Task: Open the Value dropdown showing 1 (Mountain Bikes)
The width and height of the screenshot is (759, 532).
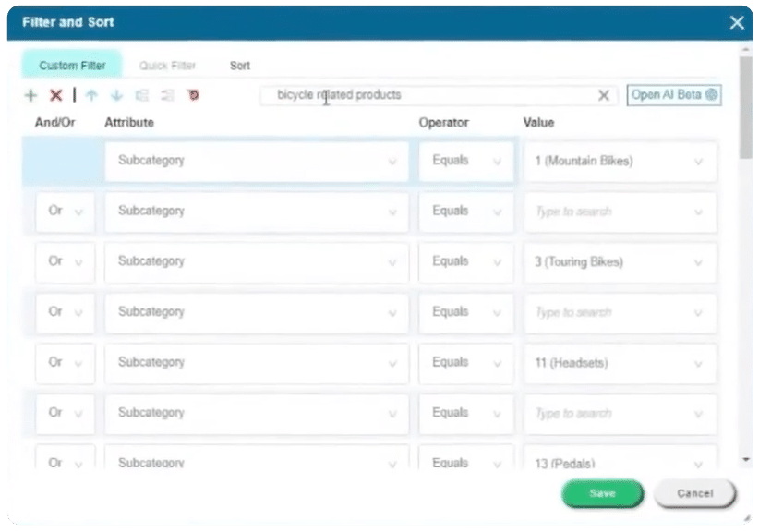Action: point(620,162)
